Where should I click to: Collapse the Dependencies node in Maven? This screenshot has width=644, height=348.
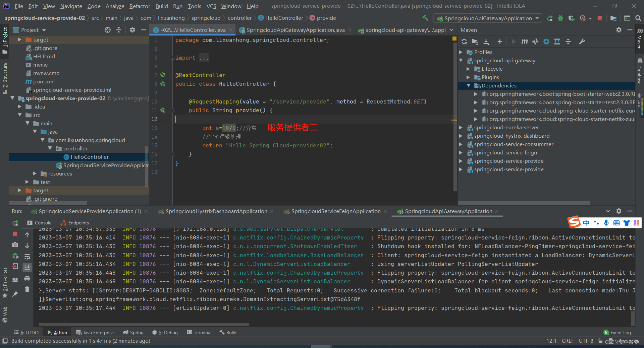(468, 86)
